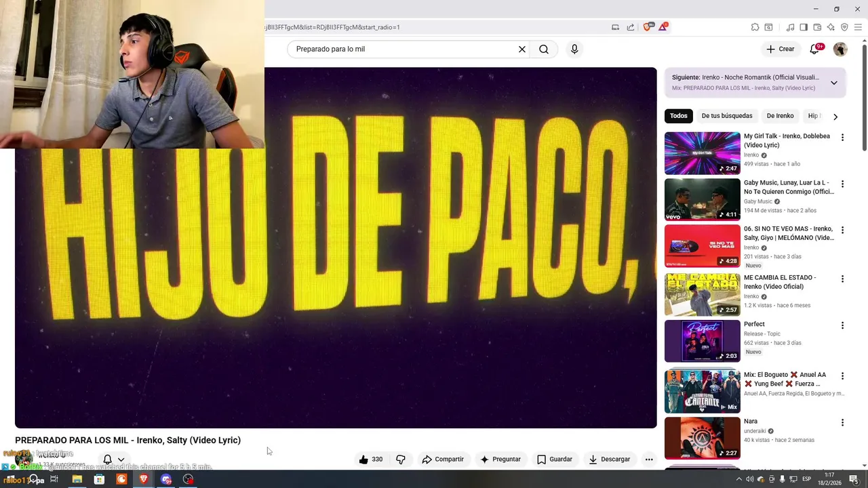Image resolution: width=868 pixels, height=488 pixels.
Task: Toggle the browser sidebar panel icon
Action: tap(804, 27)
